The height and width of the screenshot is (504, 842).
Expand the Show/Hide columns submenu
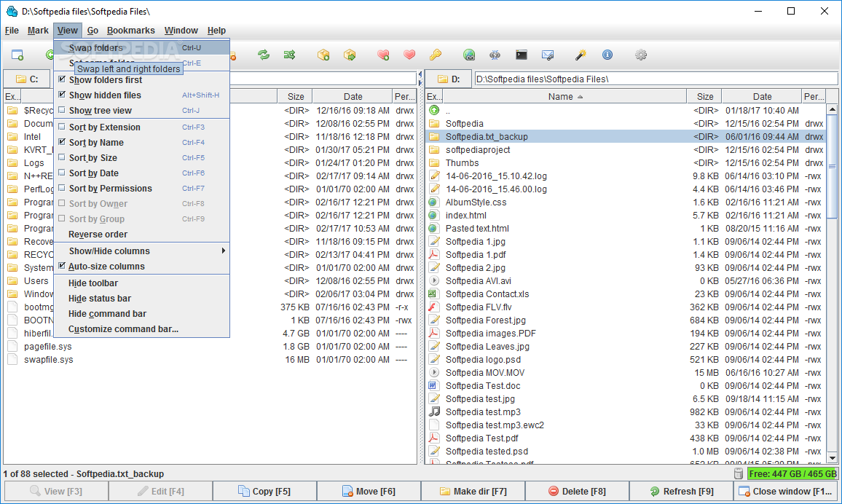pos(142,251)
